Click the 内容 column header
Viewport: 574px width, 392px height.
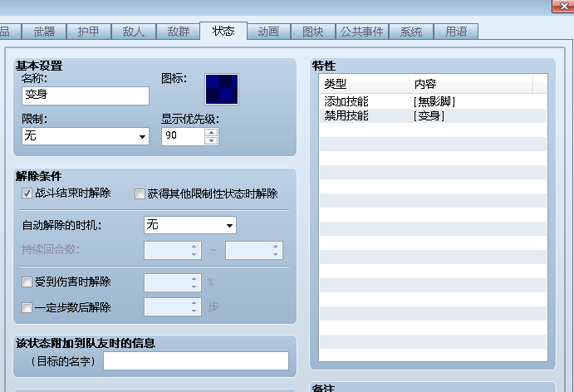click(x=470, y=84)
